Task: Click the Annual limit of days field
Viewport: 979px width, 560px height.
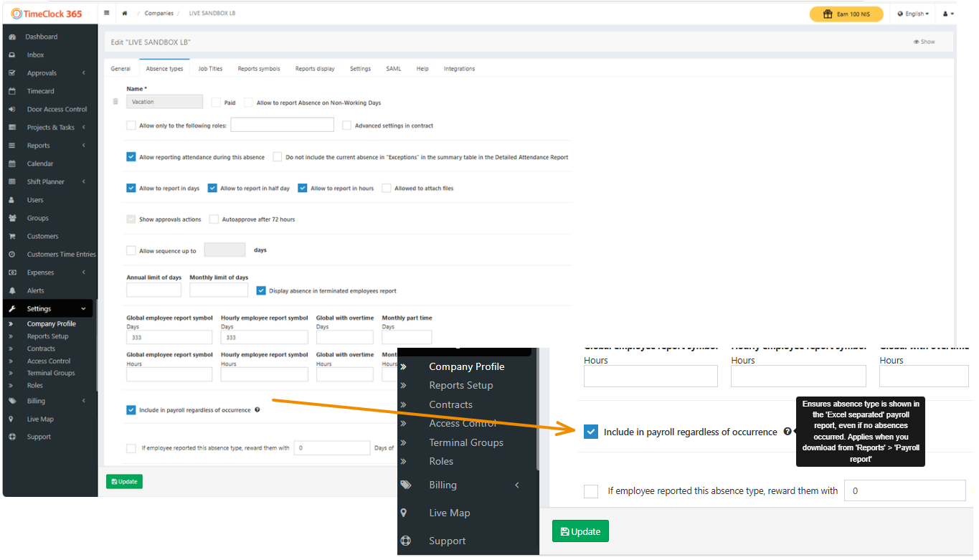Action: coord(153,290)
